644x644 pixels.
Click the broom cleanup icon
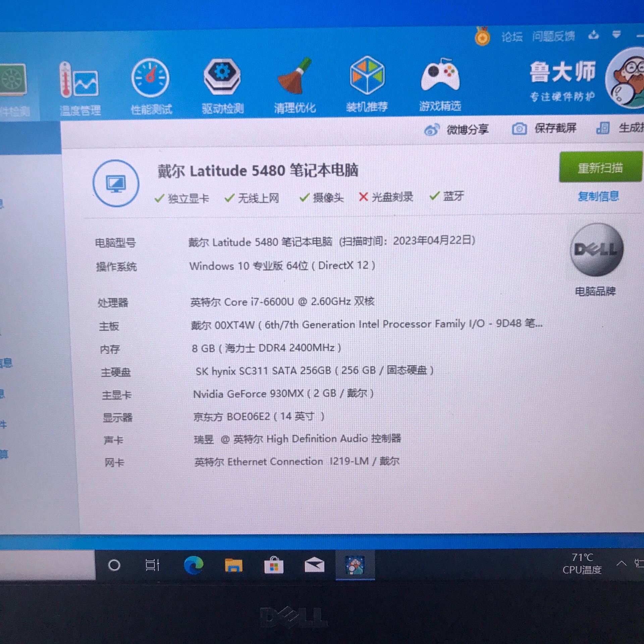pos(295,75)
